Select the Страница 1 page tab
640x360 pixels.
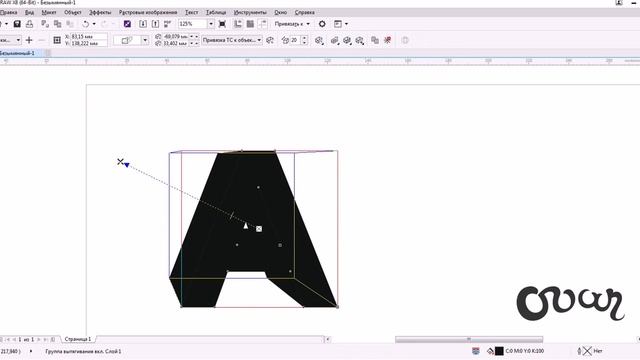(x=78, y=339)
